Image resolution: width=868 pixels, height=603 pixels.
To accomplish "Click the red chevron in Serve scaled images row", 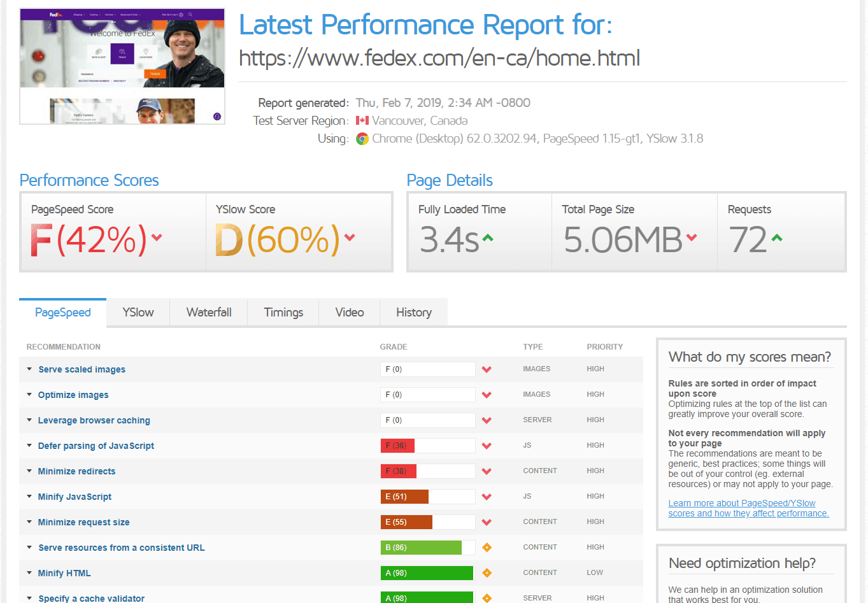I will (x=487, y=369).
